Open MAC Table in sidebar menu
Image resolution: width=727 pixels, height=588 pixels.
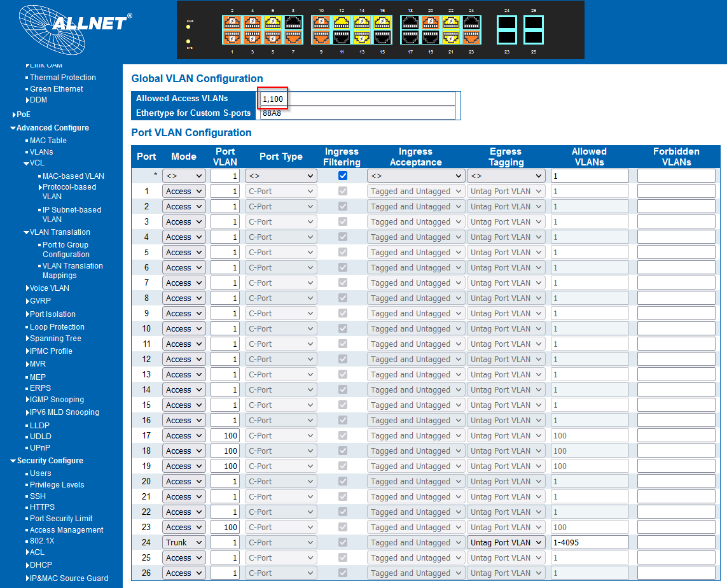48,141
